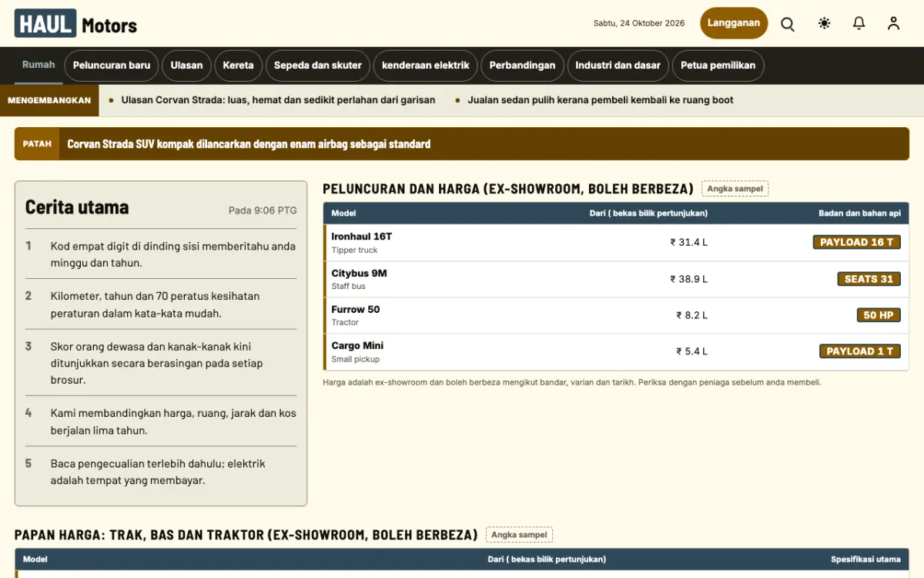Click Model column header in launches table
Image resolution: width=924 pixels, height=578 pixels.
pos(343,213)
